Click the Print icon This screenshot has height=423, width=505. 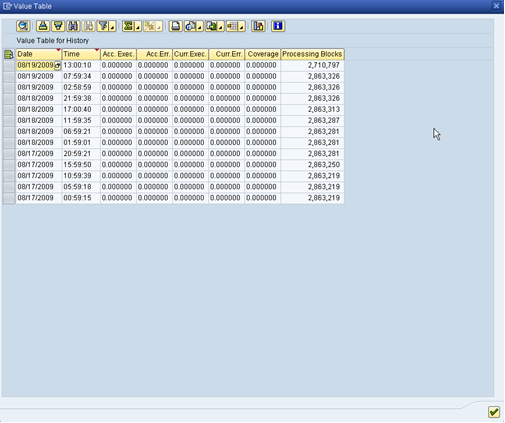176,26
